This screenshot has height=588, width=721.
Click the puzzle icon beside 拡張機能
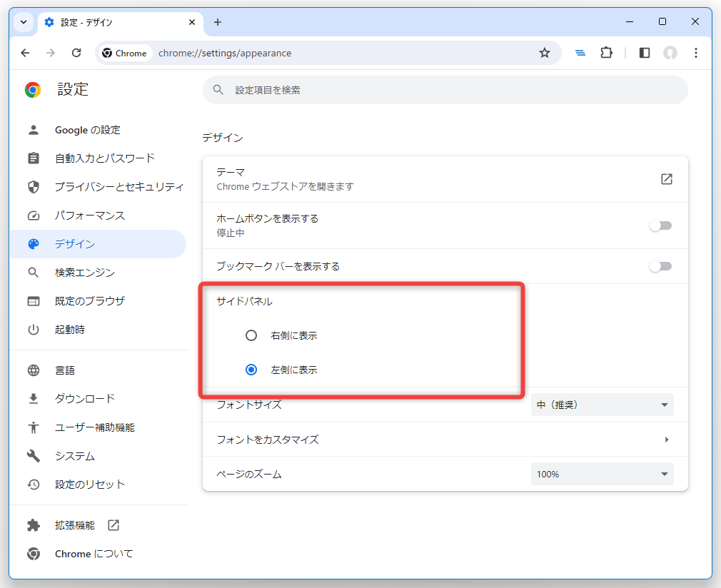pos(34,525)
